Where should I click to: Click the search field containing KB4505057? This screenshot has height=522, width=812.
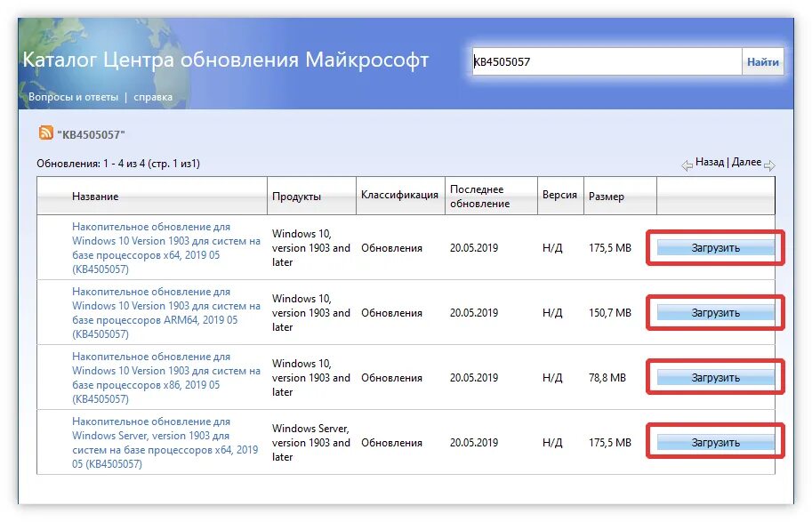point(607,61)
